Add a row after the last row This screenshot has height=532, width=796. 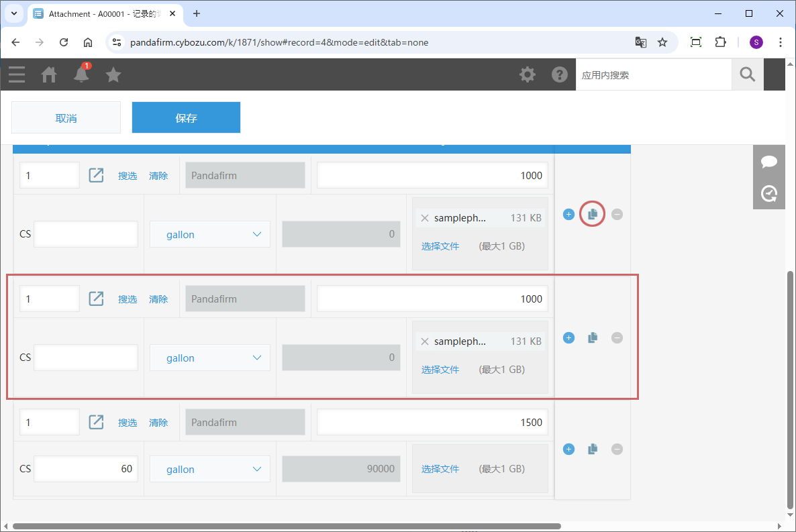tap(568, 449)
